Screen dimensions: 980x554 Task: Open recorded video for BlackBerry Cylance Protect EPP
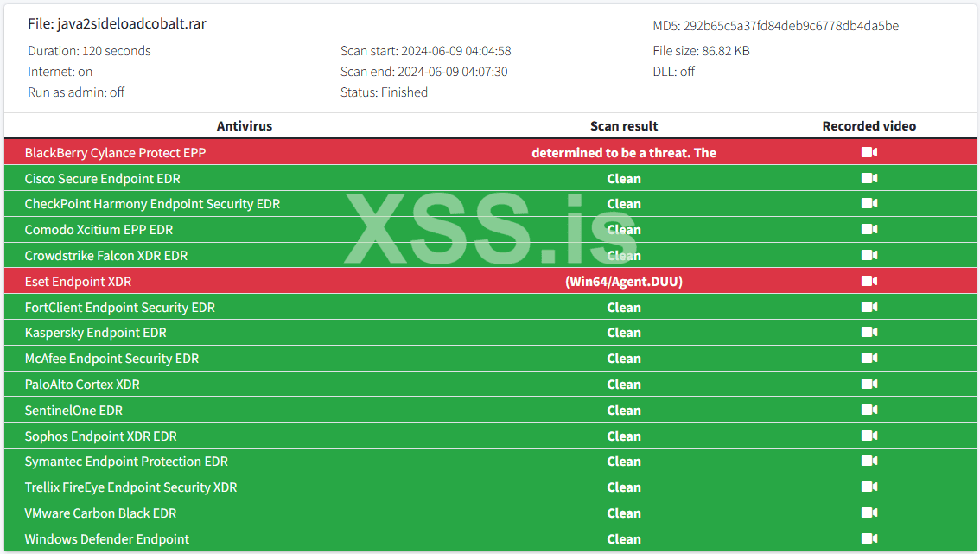tap(869, 153)
